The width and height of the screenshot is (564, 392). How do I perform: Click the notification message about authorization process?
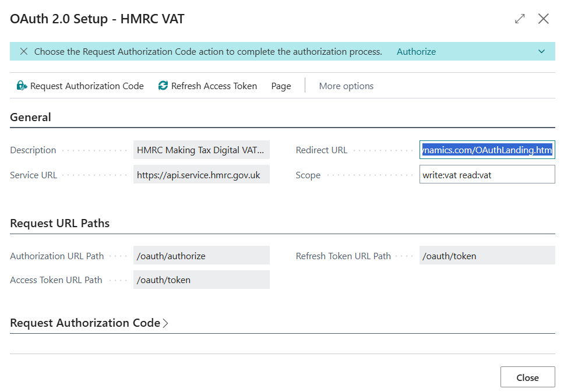[x=208, y=51]
